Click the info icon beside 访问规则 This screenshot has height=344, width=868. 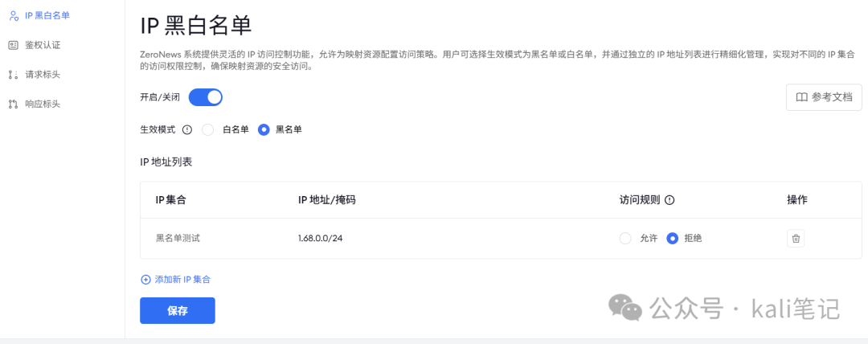point(669,200)
